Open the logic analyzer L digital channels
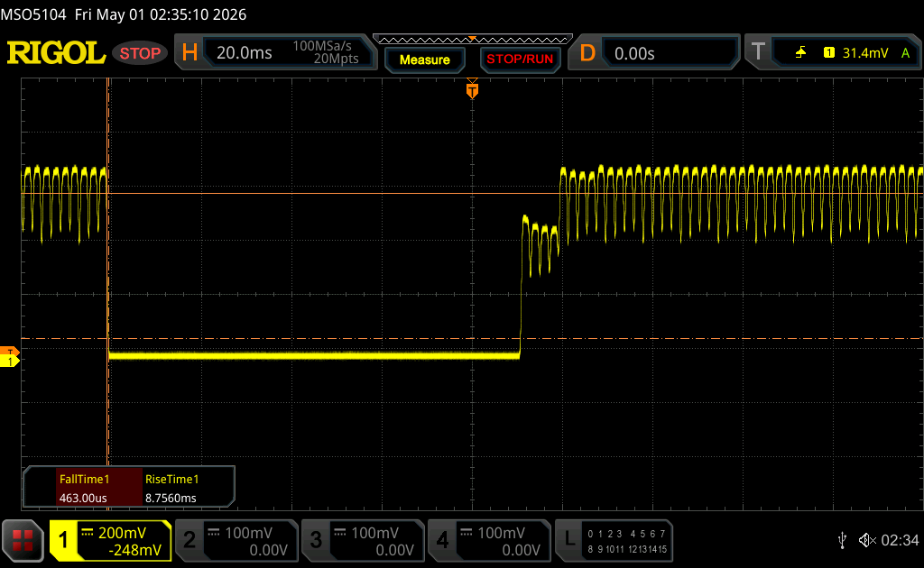924x568 pixels. (x=614, y=540)
